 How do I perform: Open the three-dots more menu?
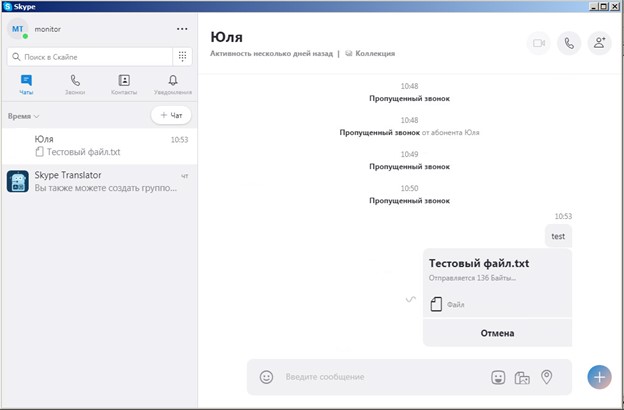coord(181,29)
